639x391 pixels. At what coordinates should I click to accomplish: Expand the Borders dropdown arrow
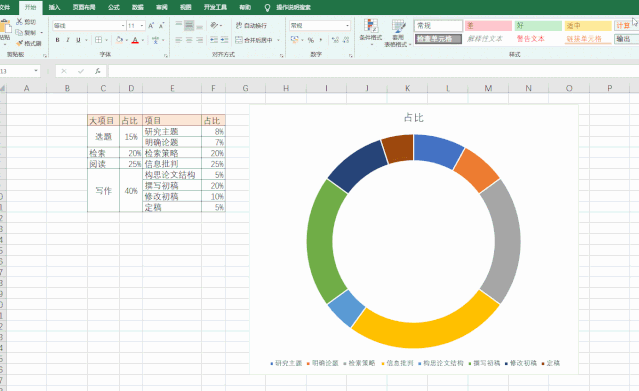point(106,40)
